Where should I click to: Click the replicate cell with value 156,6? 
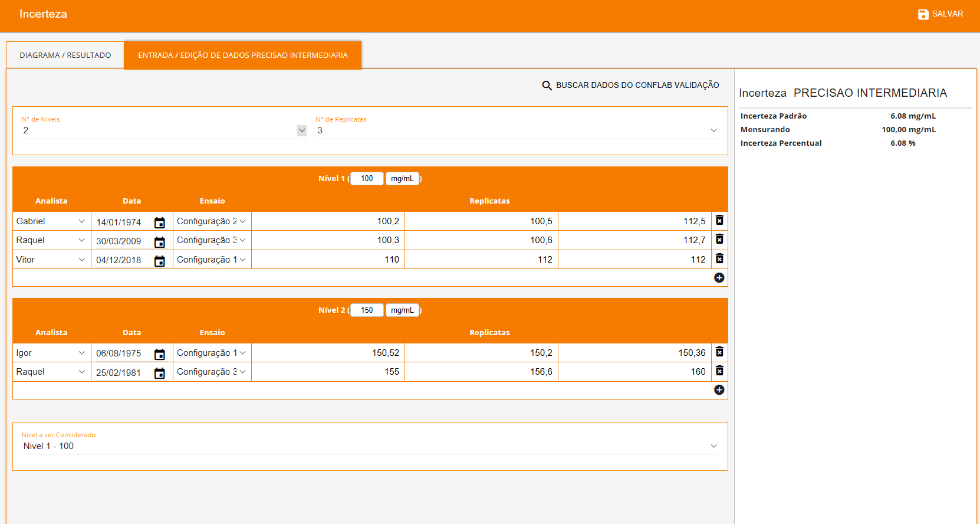pyautogui.click(x=481, y=372)
